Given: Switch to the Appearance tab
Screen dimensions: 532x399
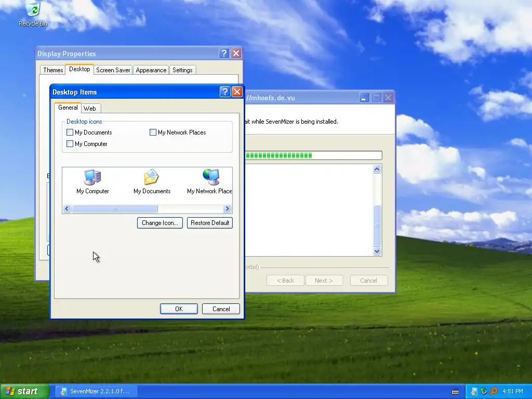Looking at the screenshot, I should (x=151, y=70).
